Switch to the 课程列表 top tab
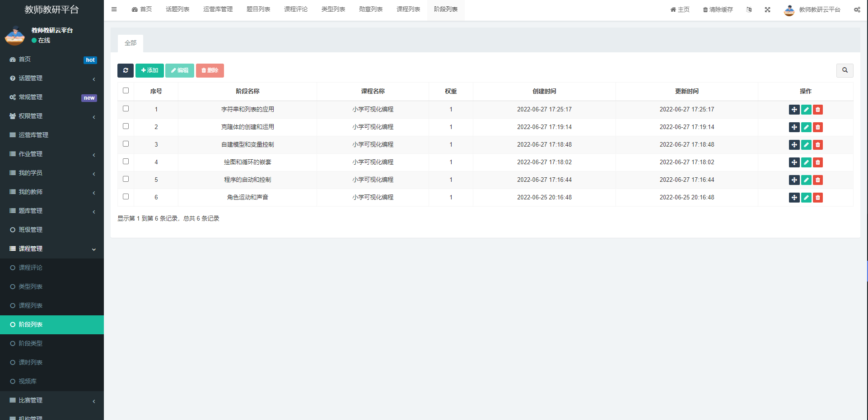Screen dimensions: 868x420 408,9
